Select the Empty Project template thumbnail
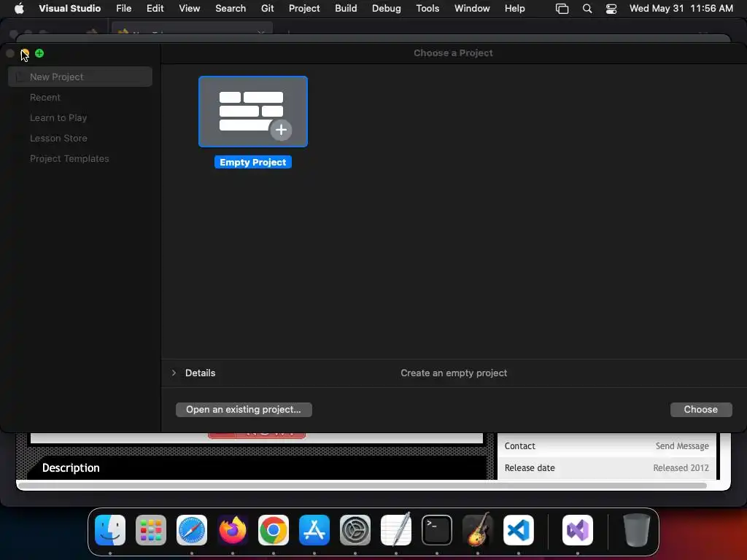Viewport: 747px width, 560px height. tap(253, 112)
